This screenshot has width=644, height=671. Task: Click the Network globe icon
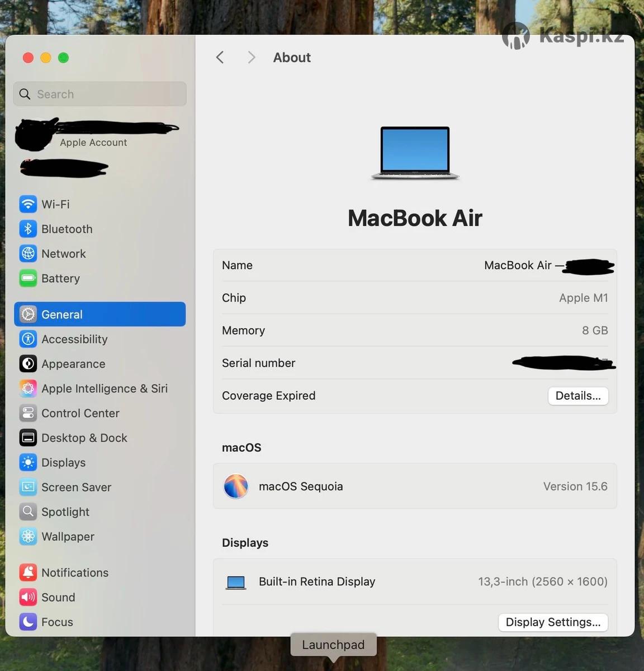point(28,253)
